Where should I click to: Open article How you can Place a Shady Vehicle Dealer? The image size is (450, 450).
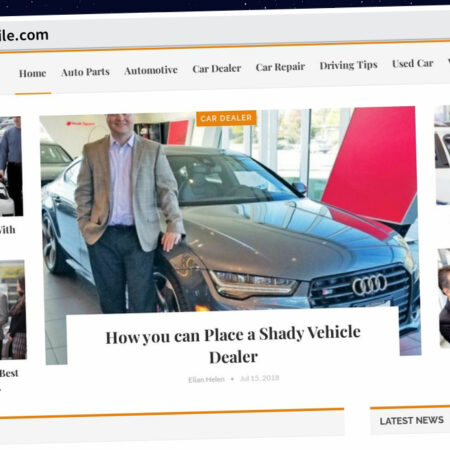[x=233, y=345]
